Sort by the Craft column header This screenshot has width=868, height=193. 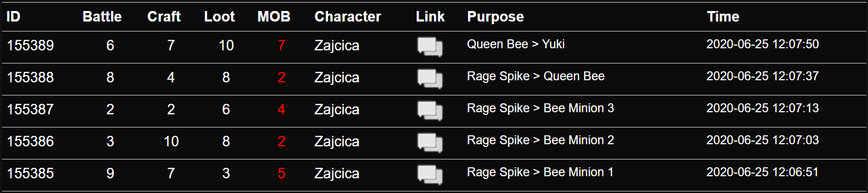(164, 17)
